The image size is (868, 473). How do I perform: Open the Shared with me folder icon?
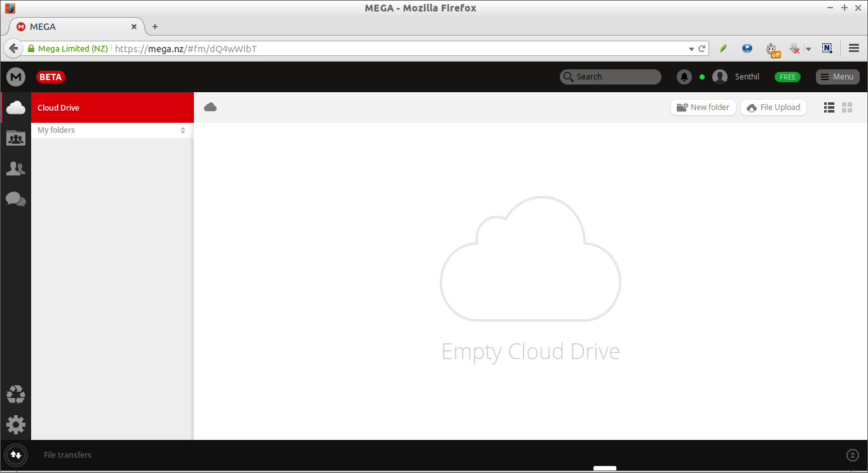[16, 138]
